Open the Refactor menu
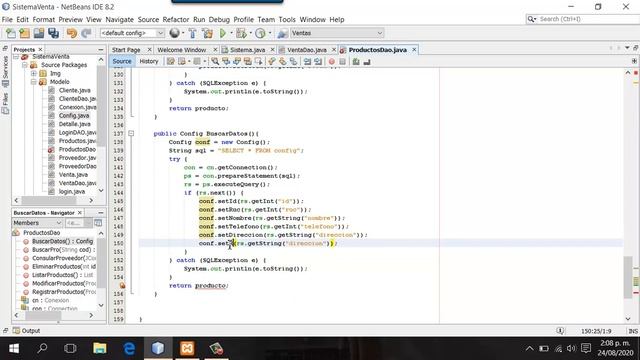 pos(176,20)
